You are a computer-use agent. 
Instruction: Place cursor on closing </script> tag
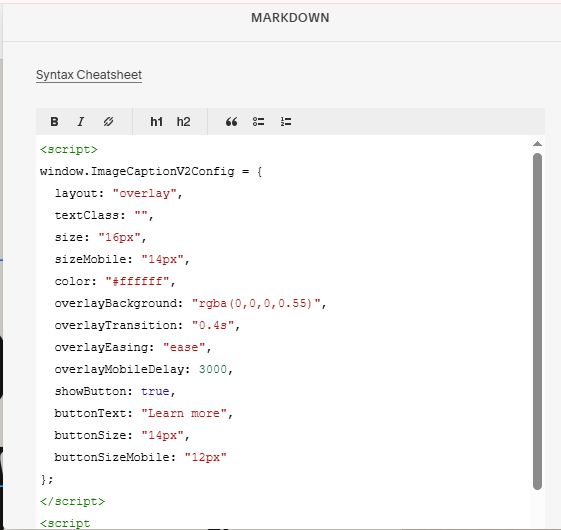click(72, 501)
